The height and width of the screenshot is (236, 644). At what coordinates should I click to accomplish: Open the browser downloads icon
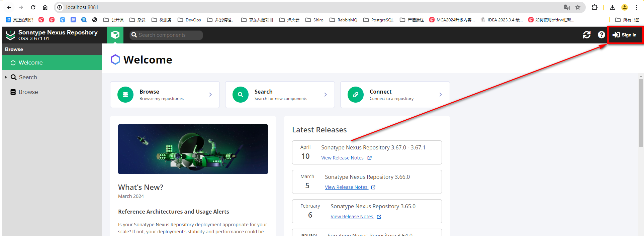point(613,7)
